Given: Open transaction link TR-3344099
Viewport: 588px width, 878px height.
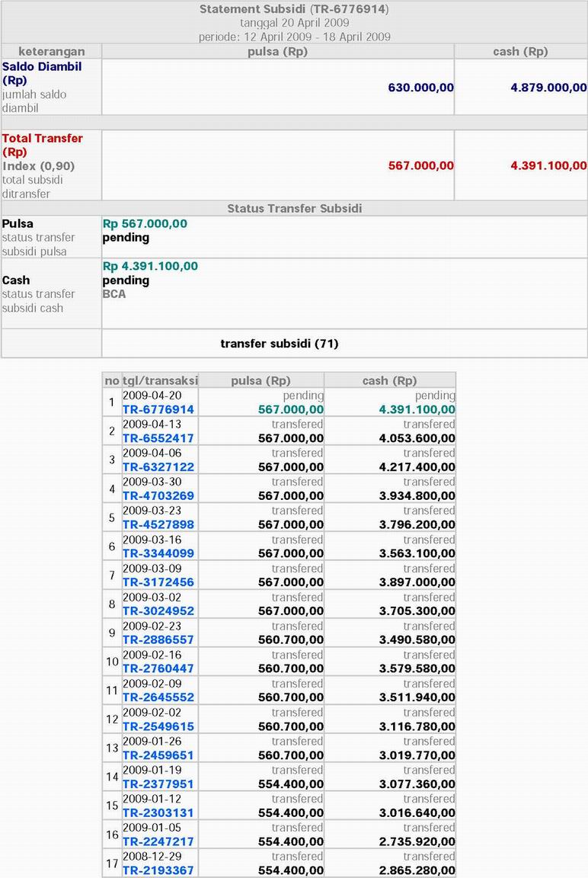Looking at the screenshot, I should click(x=158, y=554).
